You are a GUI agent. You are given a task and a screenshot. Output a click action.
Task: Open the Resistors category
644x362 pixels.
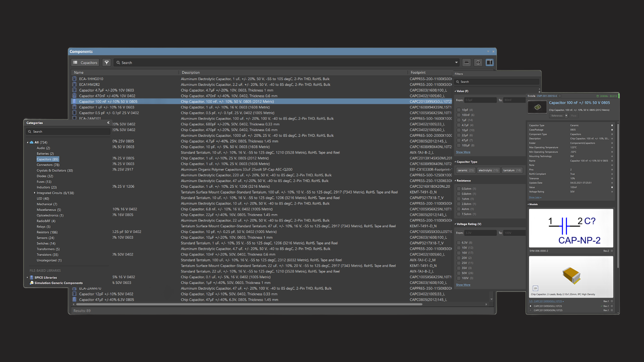[47, 232]
